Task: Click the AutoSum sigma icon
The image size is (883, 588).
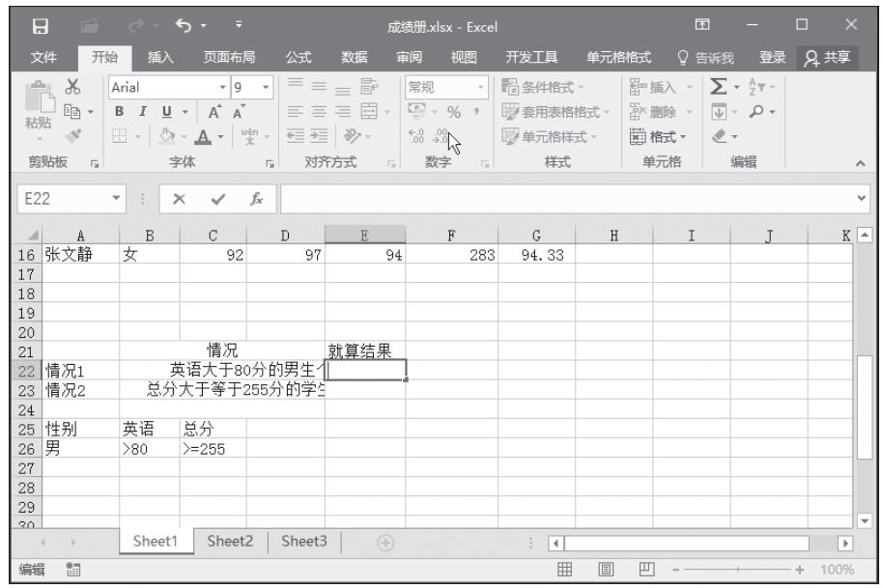Action: tap(719, 86)
